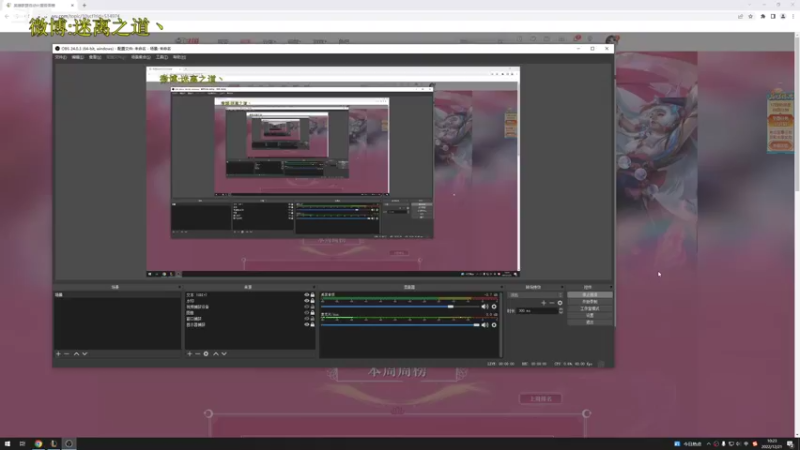Open OBS 编辑 menu
The width and height of the screenshot is (800, 450).
tap(78, 57)
